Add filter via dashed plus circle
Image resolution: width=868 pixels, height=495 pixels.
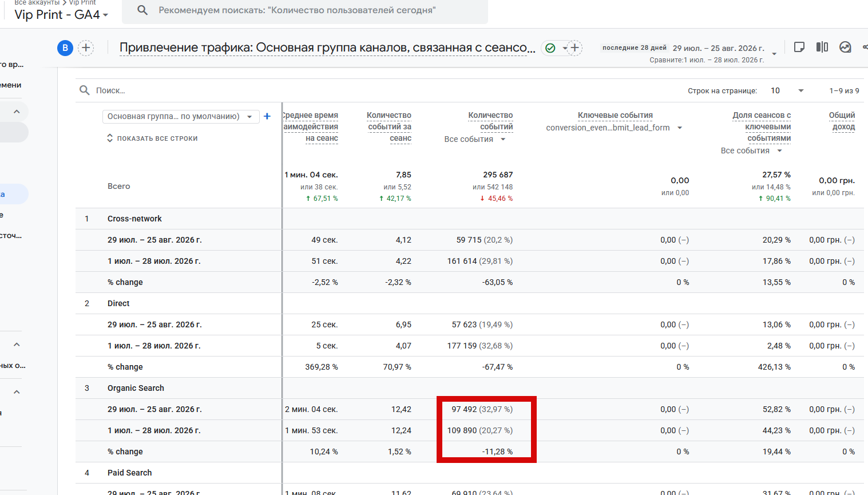(x=575, y=47)
